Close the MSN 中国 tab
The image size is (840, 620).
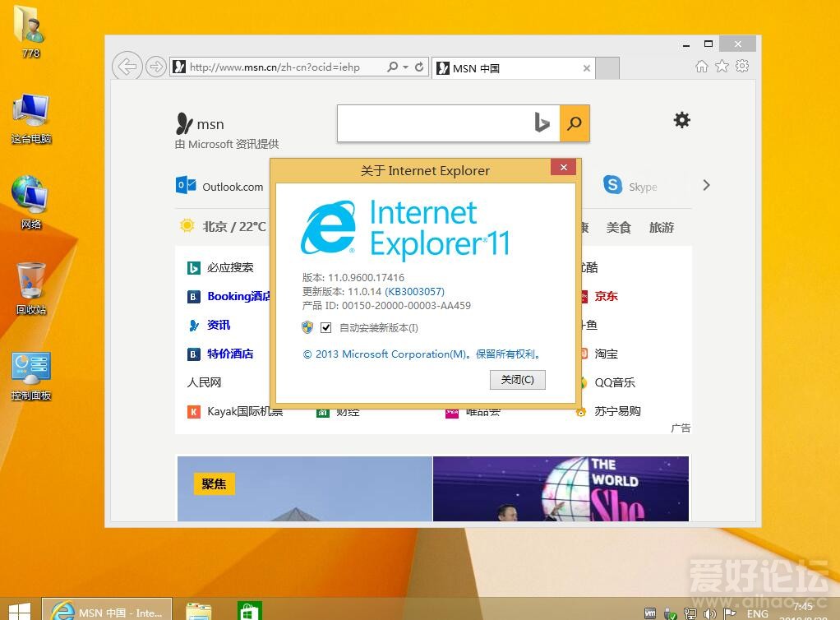tap(587, 68)
